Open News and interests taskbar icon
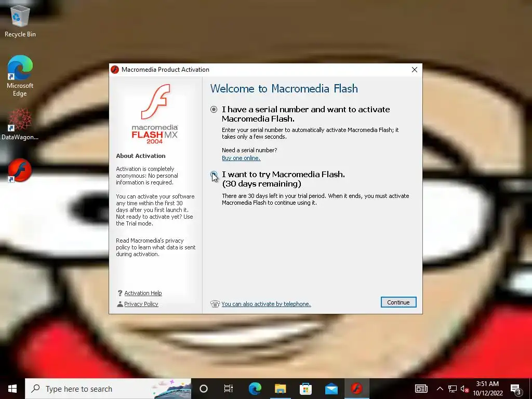 [421, 389]
